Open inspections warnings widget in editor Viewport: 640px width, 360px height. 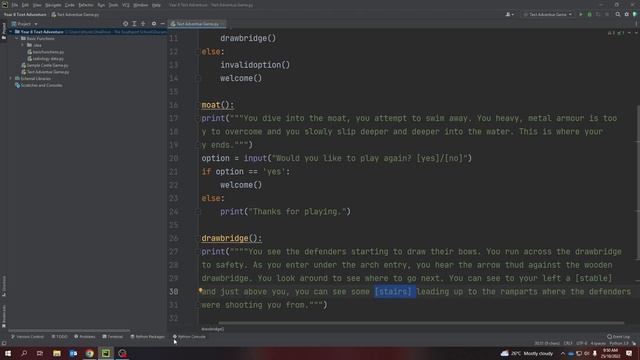point(616,33)
